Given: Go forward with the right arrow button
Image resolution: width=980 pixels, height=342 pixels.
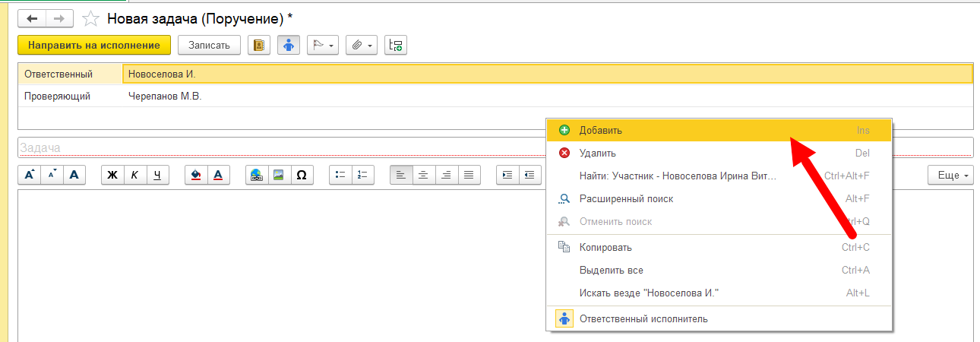Looking at the screenshot, I should tap(58, 18).
